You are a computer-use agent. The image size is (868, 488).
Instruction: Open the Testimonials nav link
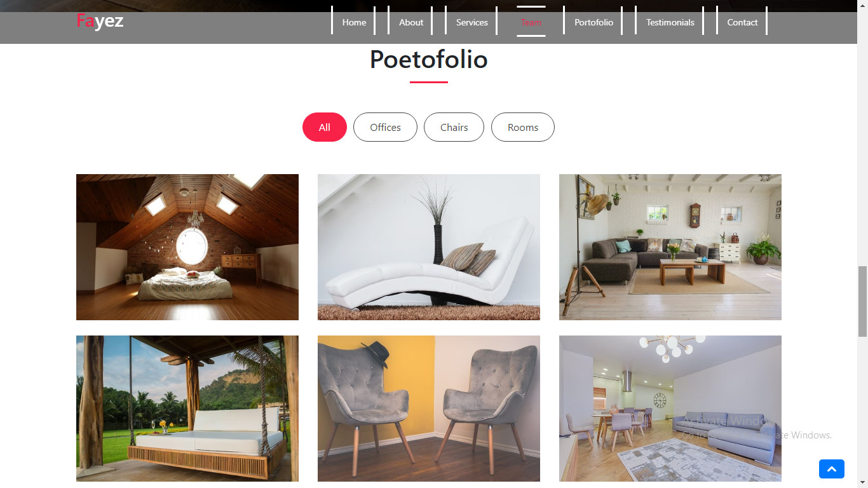(x=670, y=22)
